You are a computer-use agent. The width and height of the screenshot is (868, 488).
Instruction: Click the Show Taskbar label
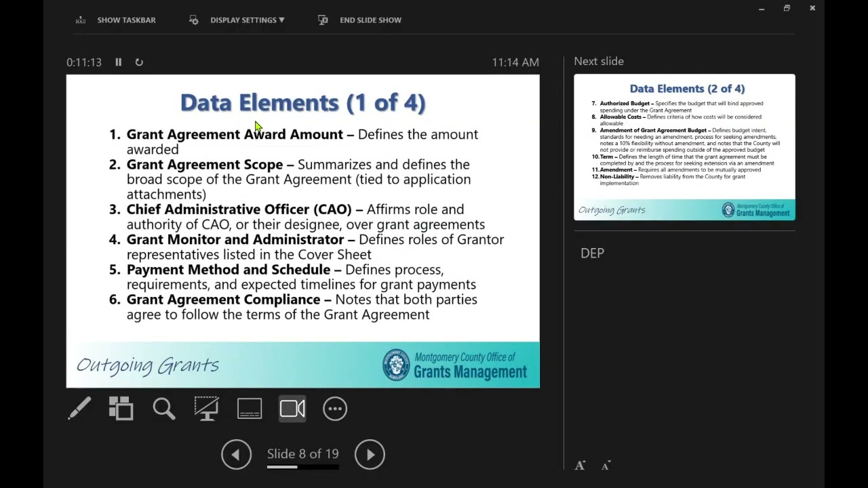tap(126, 20)
